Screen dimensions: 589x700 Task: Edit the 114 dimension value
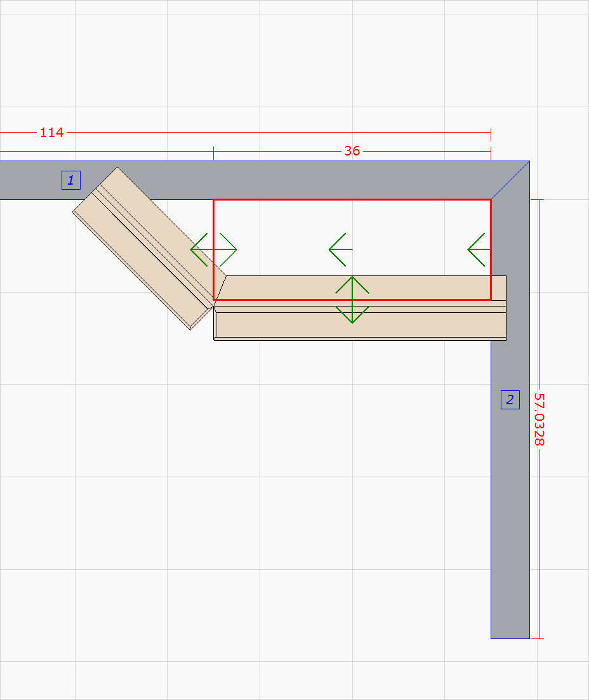51,133
